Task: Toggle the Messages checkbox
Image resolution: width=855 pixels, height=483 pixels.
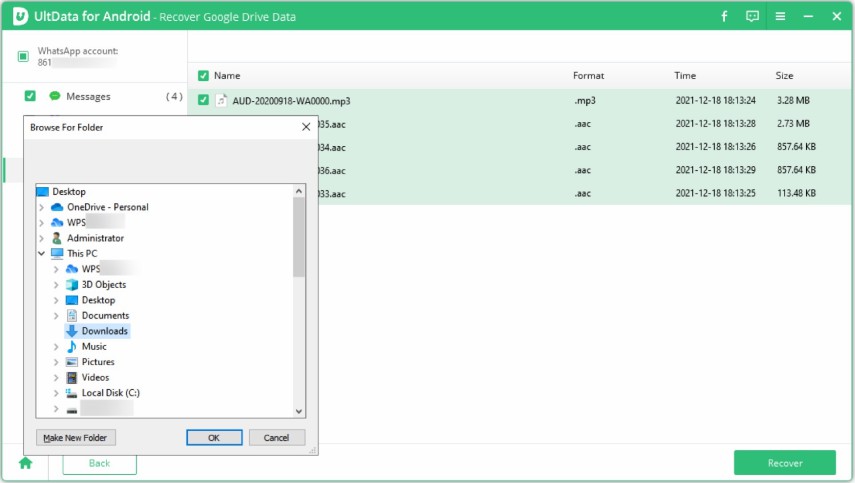Action: [x=30, y=96]
